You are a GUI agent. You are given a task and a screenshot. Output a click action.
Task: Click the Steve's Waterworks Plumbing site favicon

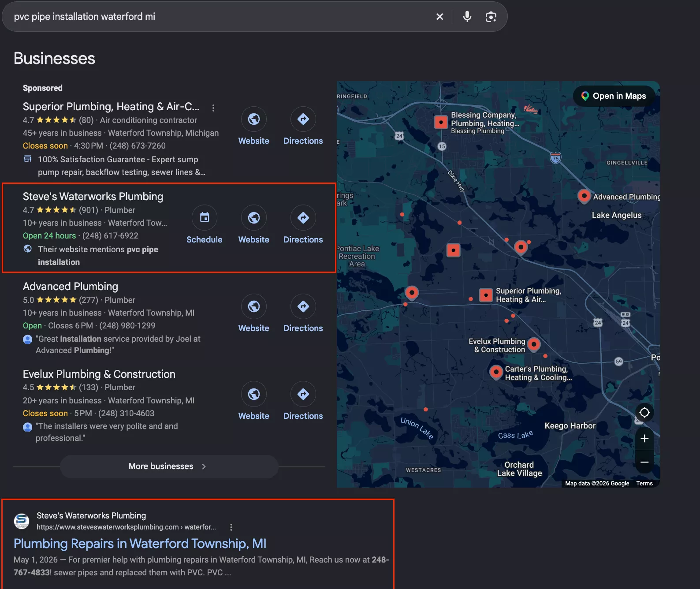pos(22,521)
